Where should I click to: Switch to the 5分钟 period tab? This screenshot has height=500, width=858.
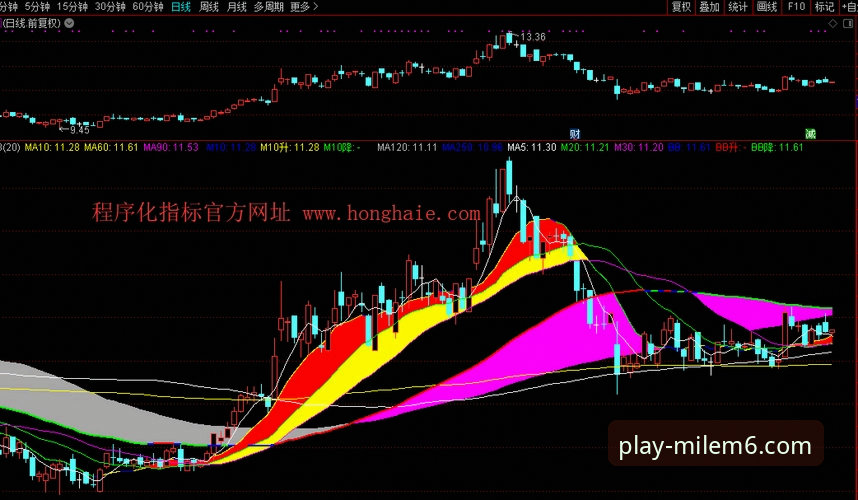[37, 7]
